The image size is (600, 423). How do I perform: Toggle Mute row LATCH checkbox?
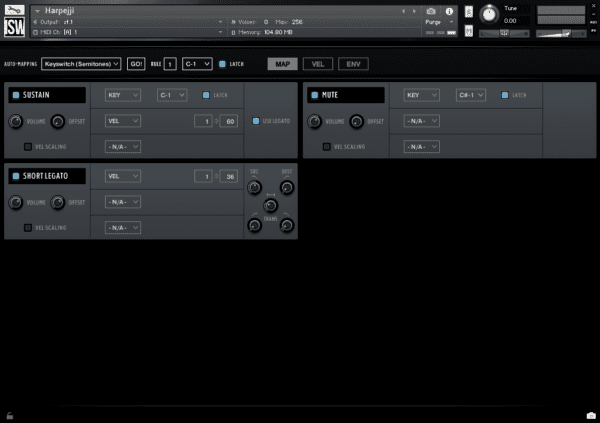pyautogui.click(x=505, y=95)
